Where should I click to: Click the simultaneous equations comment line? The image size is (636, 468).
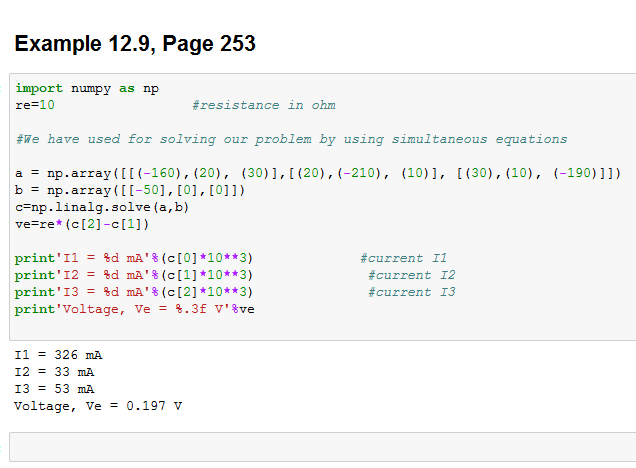291,139
